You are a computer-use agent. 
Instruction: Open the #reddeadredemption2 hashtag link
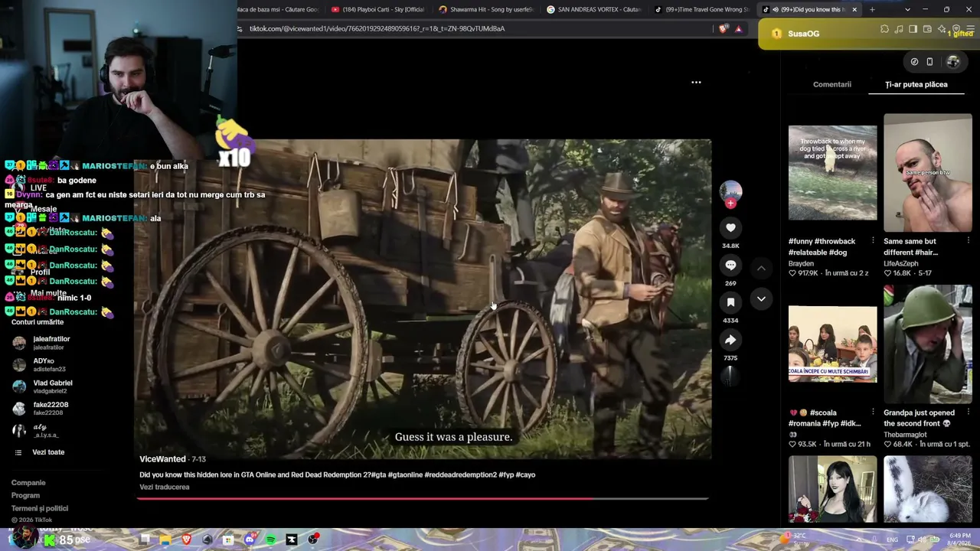pyautogui.click(x=459, y=474)
